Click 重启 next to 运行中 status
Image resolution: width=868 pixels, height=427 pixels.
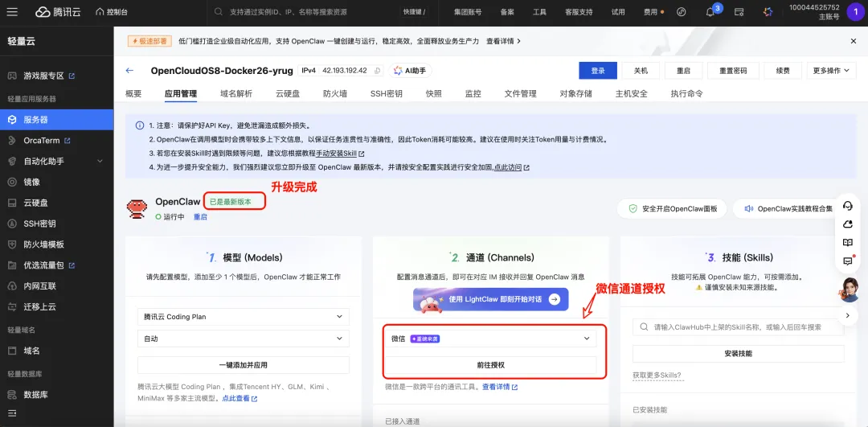[x=200, y=217]
